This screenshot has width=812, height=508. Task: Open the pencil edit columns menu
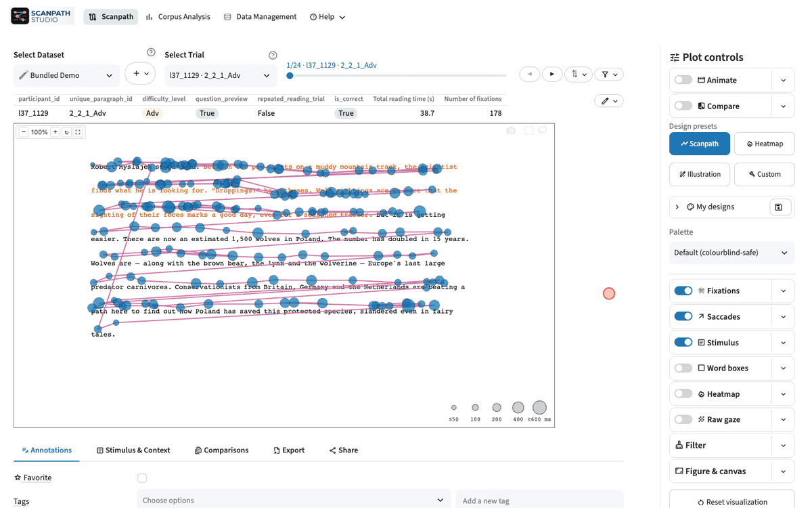click(x=609, y=101)
